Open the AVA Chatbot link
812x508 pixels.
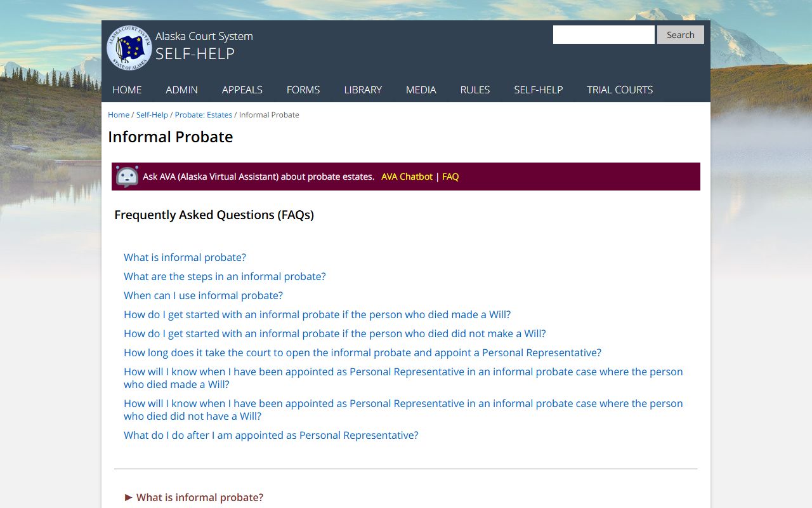[407, 177]
